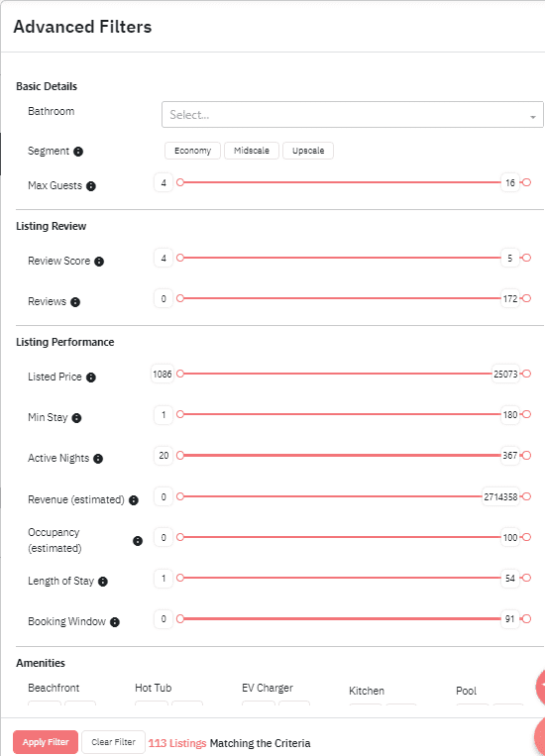Show info for Min Stay
545x756 pixels.
tap(76, 418)
